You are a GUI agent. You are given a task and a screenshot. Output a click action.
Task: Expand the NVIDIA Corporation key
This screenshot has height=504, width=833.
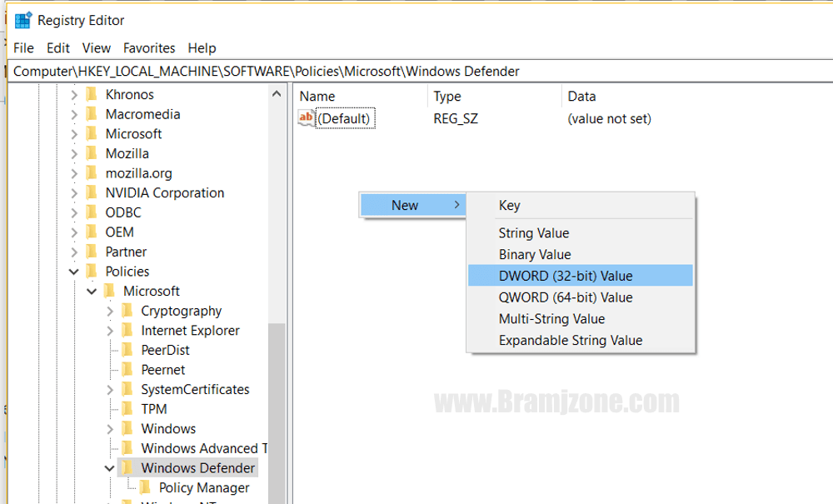click(x=74, y=192)
